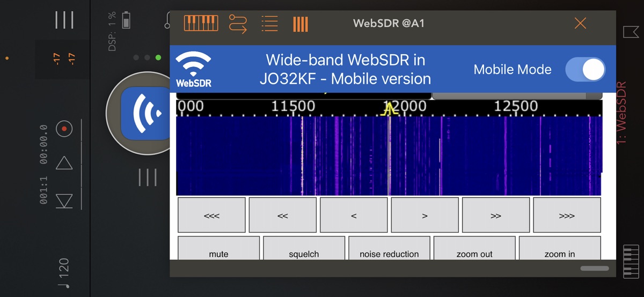The width and height of the screenshot is (644, 297).
Task: Open the piano keyboard icon in header
Action: [x=201, y=23]
